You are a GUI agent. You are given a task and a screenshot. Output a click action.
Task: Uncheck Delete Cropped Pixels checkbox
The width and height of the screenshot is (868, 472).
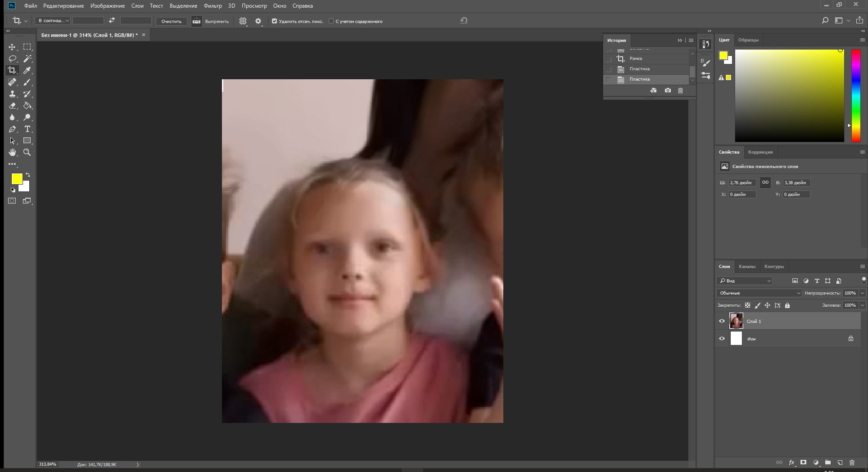pos(274,21)
